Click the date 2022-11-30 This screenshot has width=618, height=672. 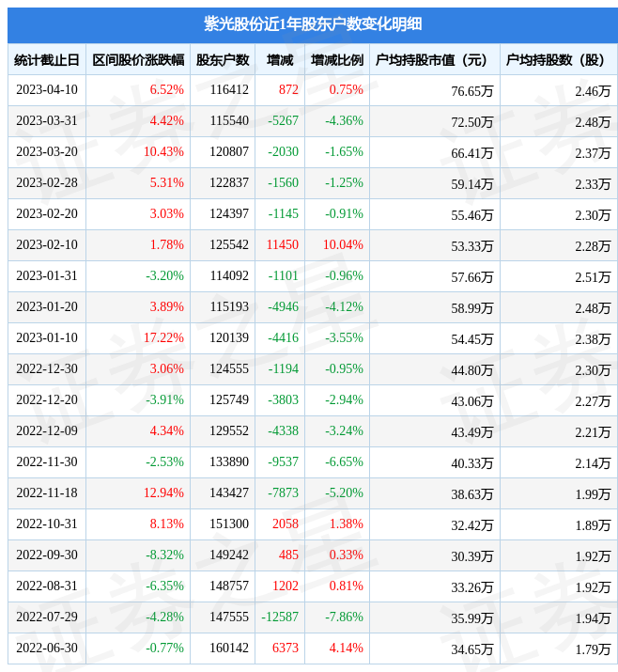[47, 462]
